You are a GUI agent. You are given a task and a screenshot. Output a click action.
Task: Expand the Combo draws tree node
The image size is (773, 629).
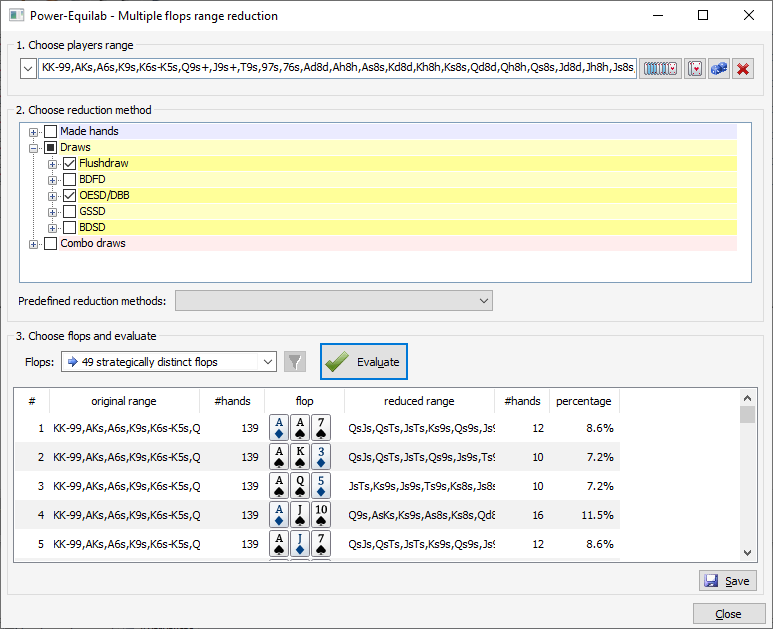coord(33,244)
